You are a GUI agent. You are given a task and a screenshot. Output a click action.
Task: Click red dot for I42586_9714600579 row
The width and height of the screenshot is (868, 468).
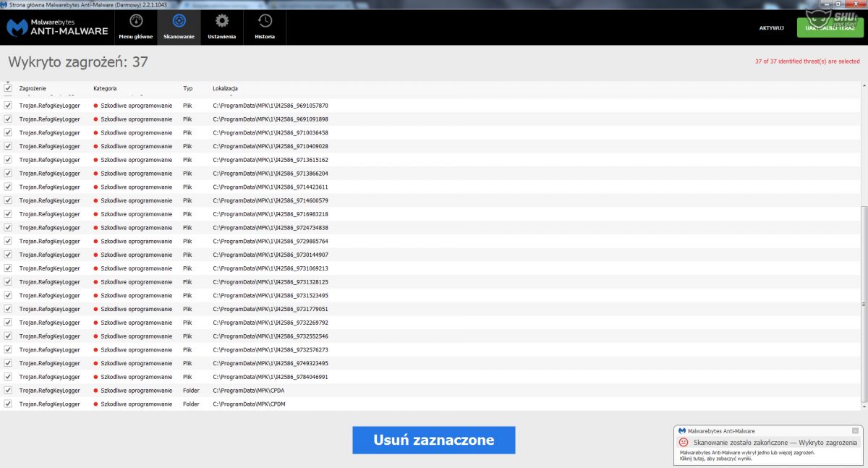pyautogui.click(x=95, y=200)
